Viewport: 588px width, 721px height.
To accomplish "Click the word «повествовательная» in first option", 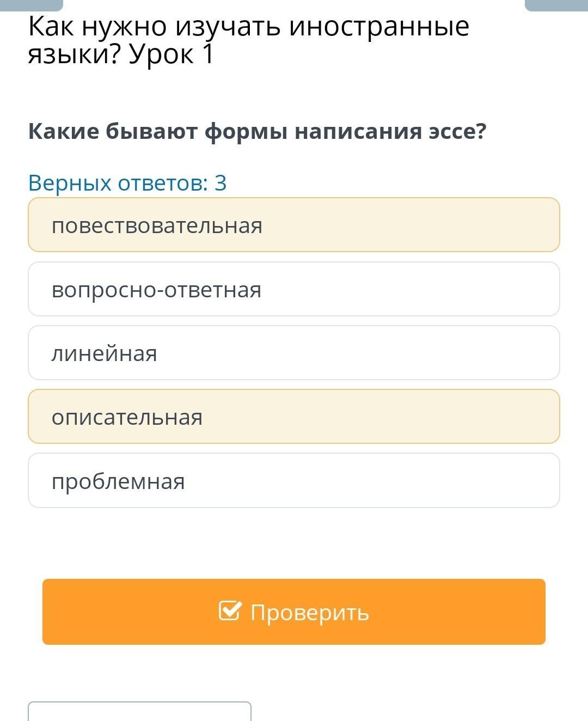I will pos(157,225).
